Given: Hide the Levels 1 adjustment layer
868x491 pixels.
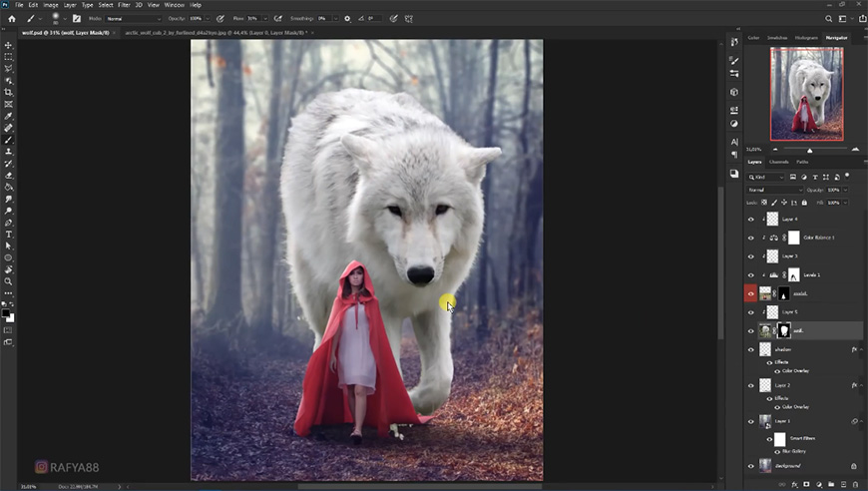Looking at the screenshot, I should (x=751, y=275).
